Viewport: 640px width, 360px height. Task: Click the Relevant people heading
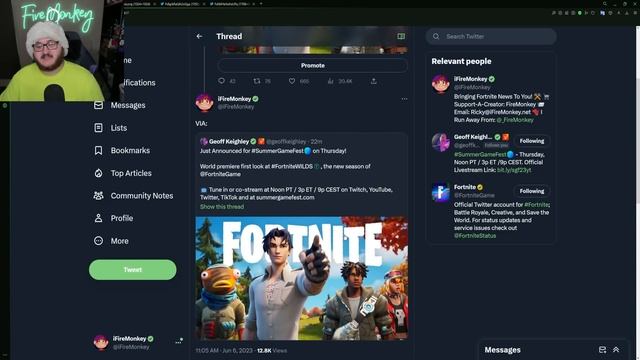click(x=461, y=61)
